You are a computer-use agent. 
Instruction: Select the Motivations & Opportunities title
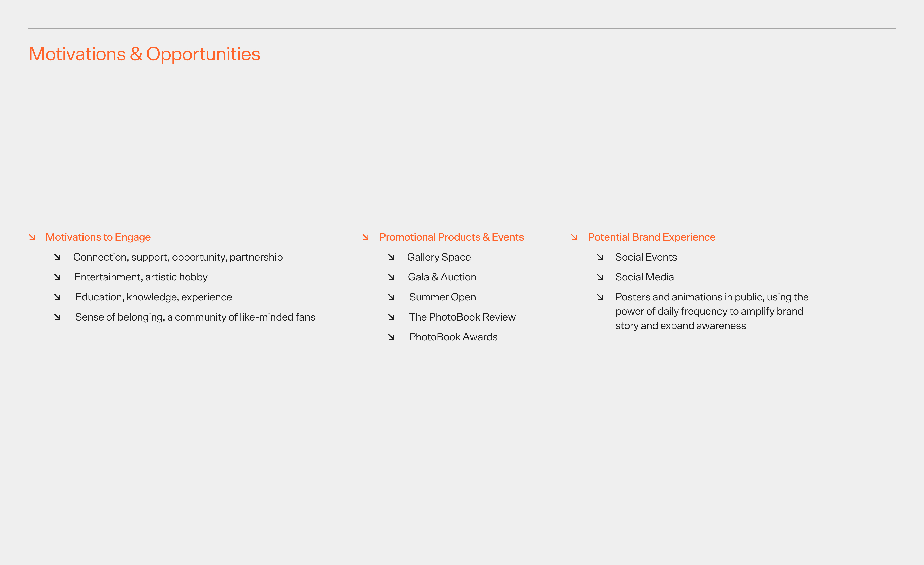[144, 54]
